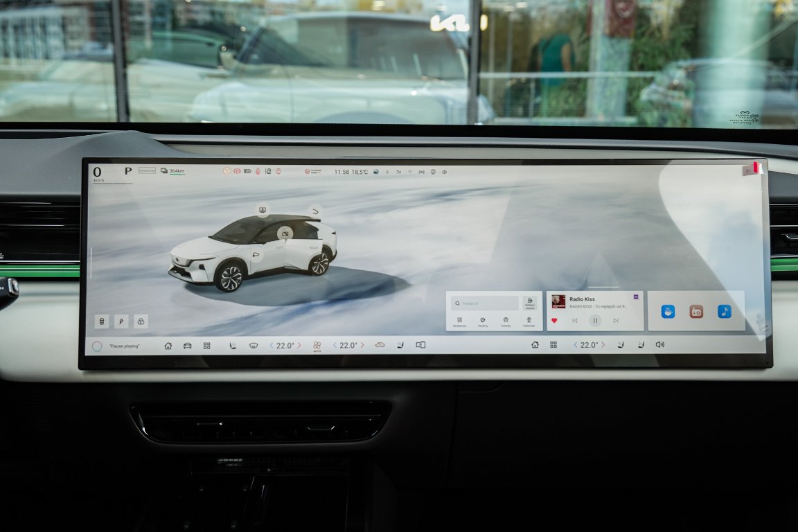This screenshot has width=798, height=532.
Task: Tap the purple source icon on media card
Action: coord(636,296)
